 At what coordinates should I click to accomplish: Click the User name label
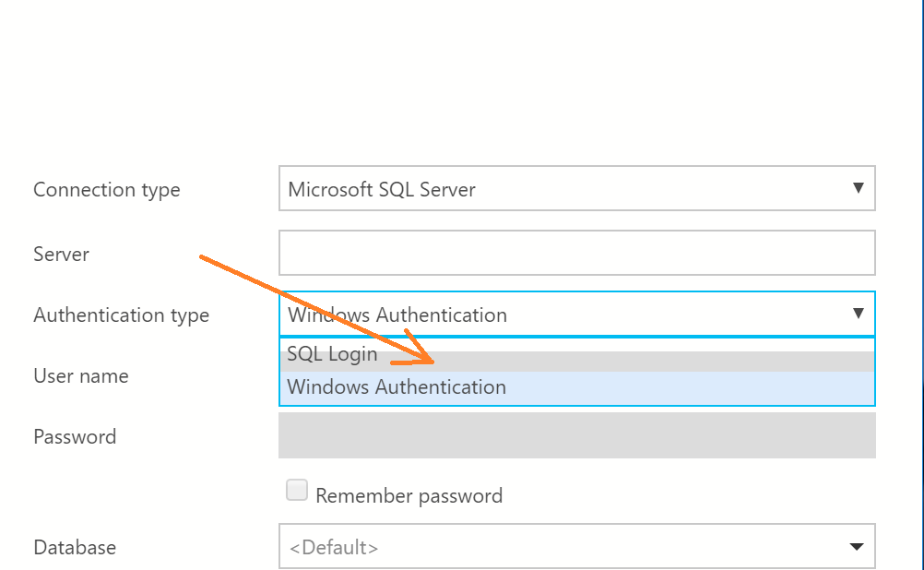[80, 375]
